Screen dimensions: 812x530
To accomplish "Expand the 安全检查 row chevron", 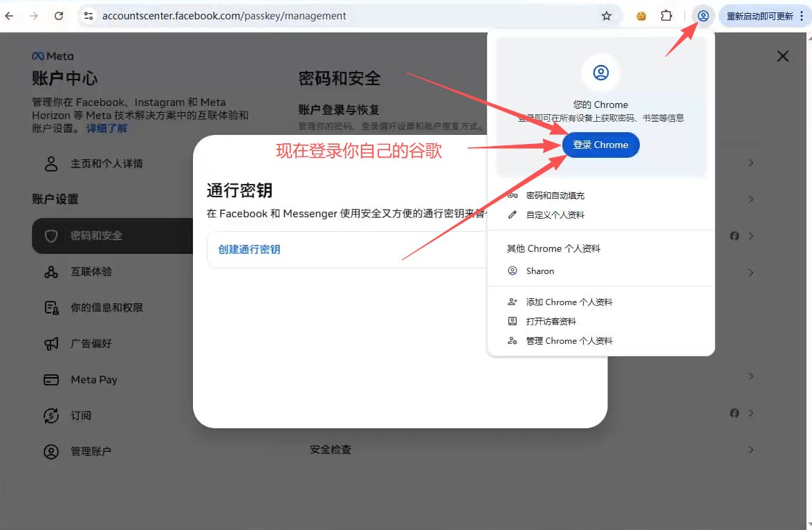I will tap(750, 450).
